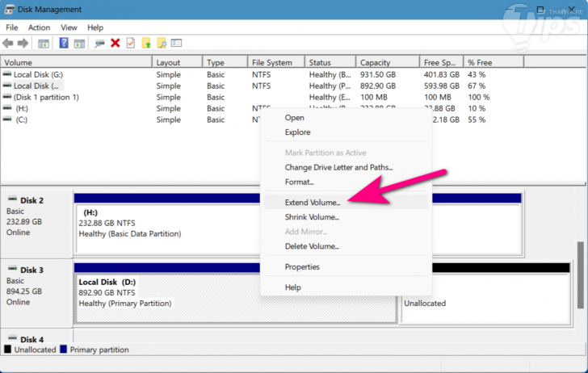Click the drive icon beside (H:) volume row
The image size is (588, 373).
(7, 108)
